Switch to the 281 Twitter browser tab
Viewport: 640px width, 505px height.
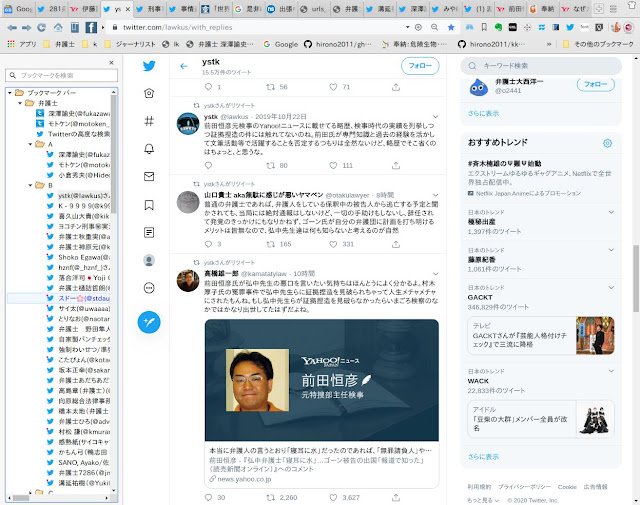pyautogui.click(x=51, y=9)
